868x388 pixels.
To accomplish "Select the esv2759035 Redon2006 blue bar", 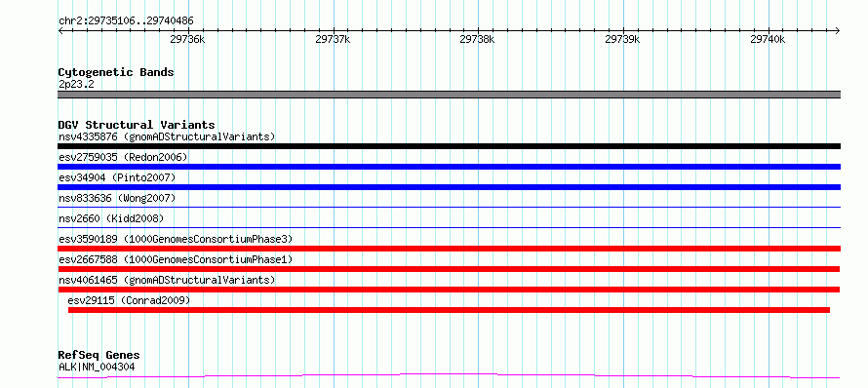I will coord(449,167).
